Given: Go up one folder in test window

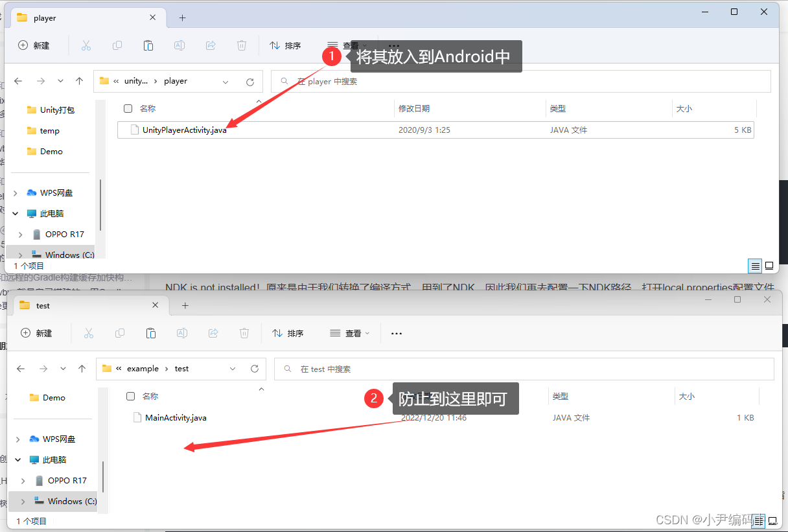Looking at the screenshot, I should coord(82,369).
